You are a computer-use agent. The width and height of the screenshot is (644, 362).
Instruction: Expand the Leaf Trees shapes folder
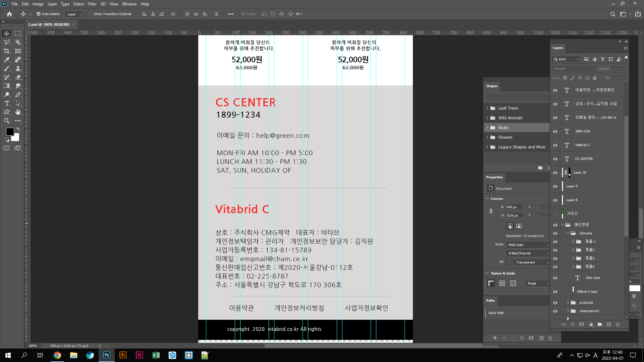487,108
